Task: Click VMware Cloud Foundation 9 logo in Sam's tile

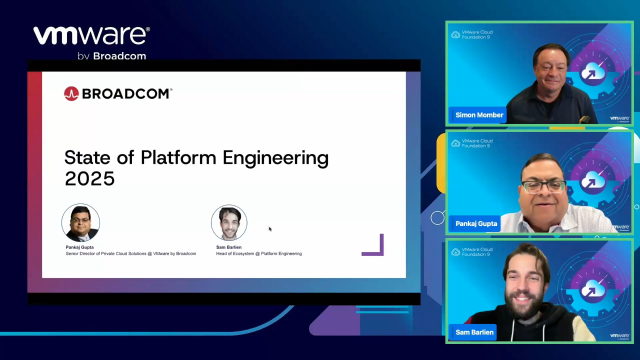Action: click(x=472, y=252)
